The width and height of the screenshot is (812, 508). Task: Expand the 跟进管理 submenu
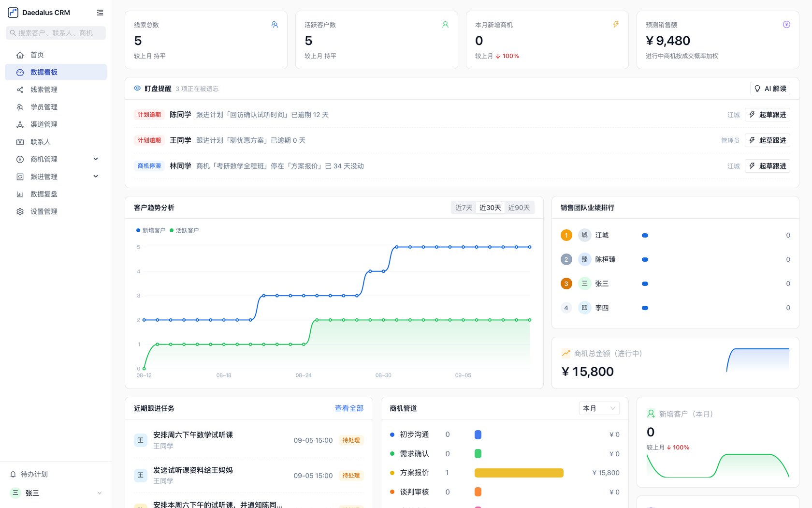[x=96, y=176]
